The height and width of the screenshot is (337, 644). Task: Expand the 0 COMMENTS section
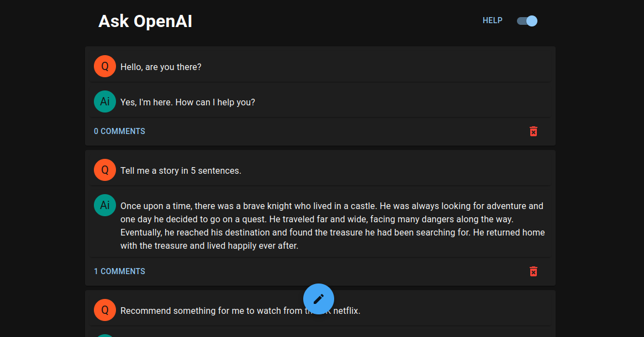pos(119,131)
